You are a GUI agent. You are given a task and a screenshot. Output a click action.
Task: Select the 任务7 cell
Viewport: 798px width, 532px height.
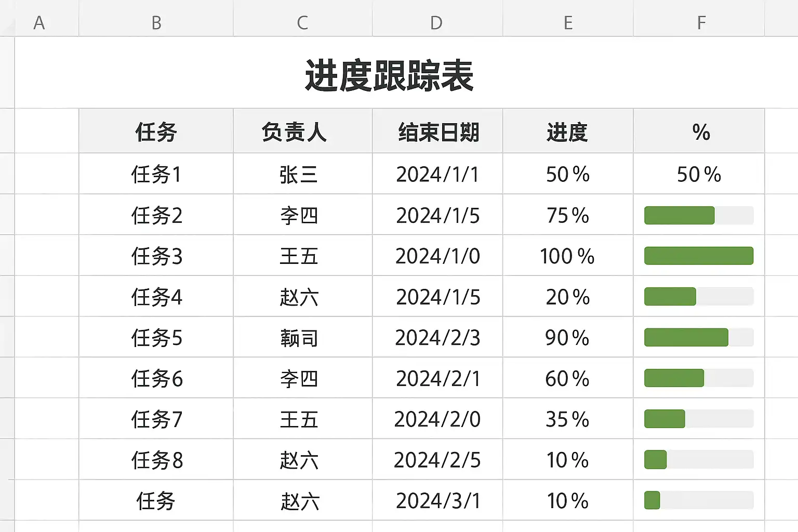156,419
